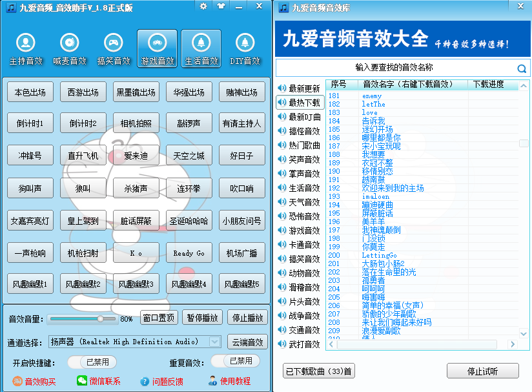532x392 pixels.
Task: Click speaker icon beside 恐怖音效
Action: coord(281,216)
